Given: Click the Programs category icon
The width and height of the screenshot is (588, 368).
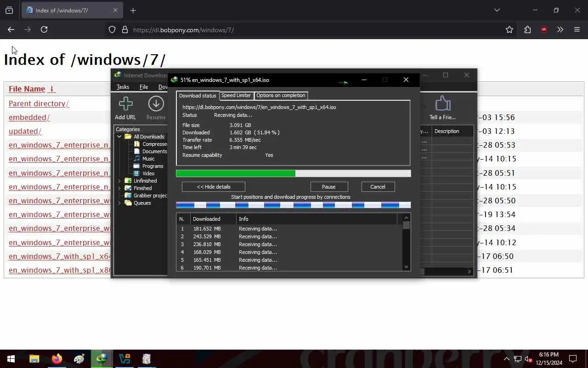Looking at the screenshot, I should pyautogui.click(x=137, y=166).
